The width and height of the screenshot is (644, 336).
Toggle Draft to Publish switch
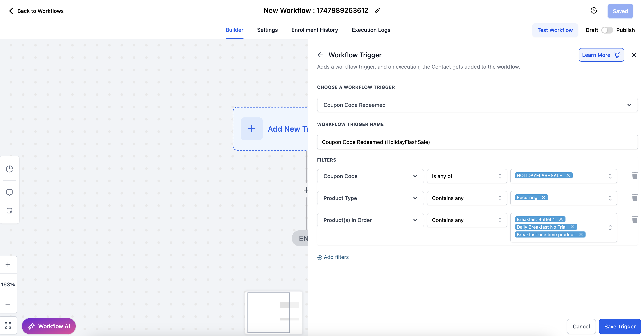point(607,30)
